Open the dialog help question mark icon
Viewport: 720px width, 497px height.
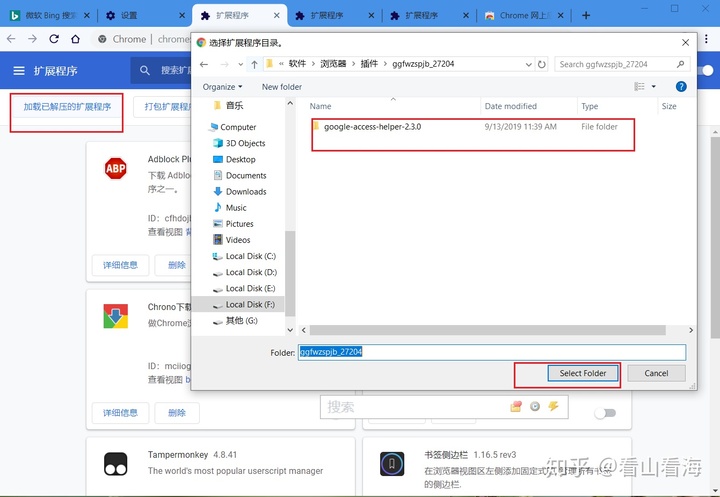pos(681,86)
